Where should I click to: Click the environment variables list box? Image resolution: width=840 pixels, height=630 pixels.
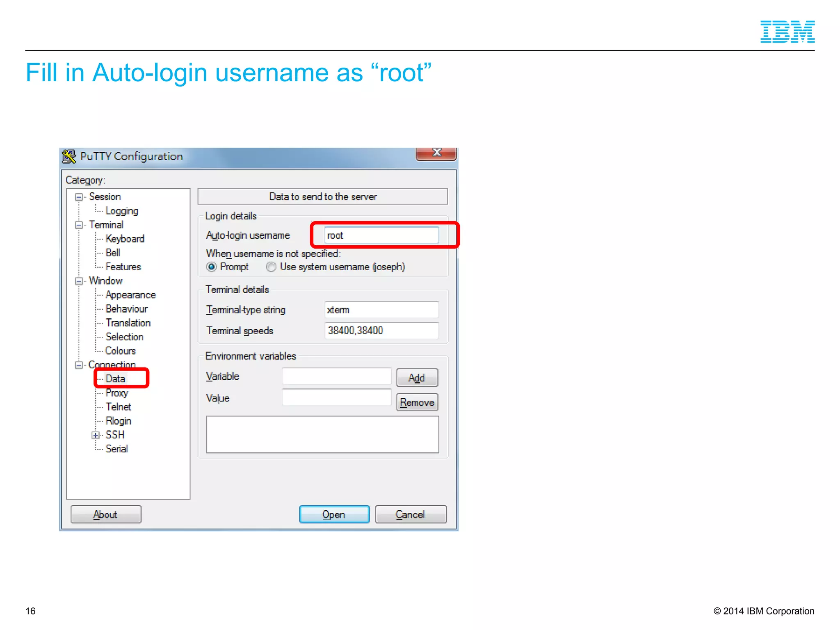coord(322,434)
